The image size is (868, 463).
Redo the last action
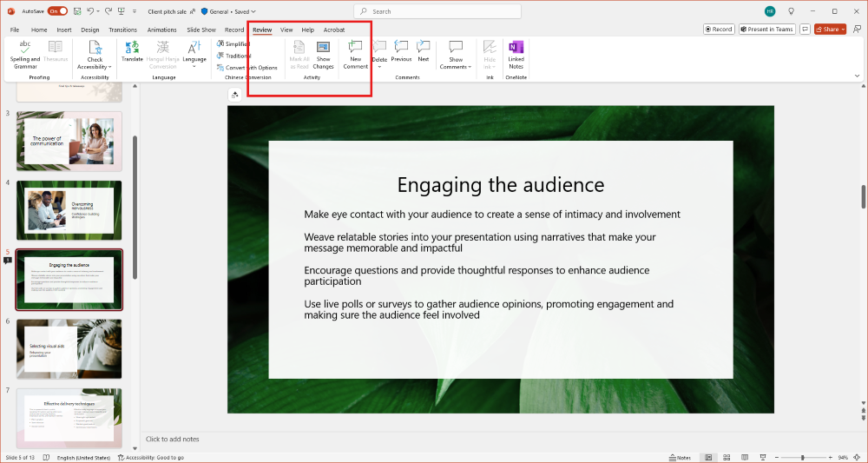(x=108, y=11)
